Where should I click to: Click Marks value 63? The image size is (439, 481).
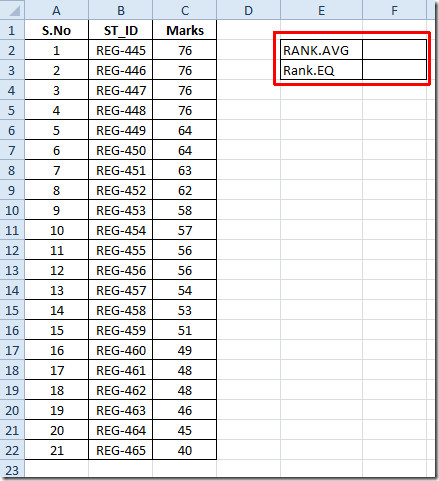185,170
